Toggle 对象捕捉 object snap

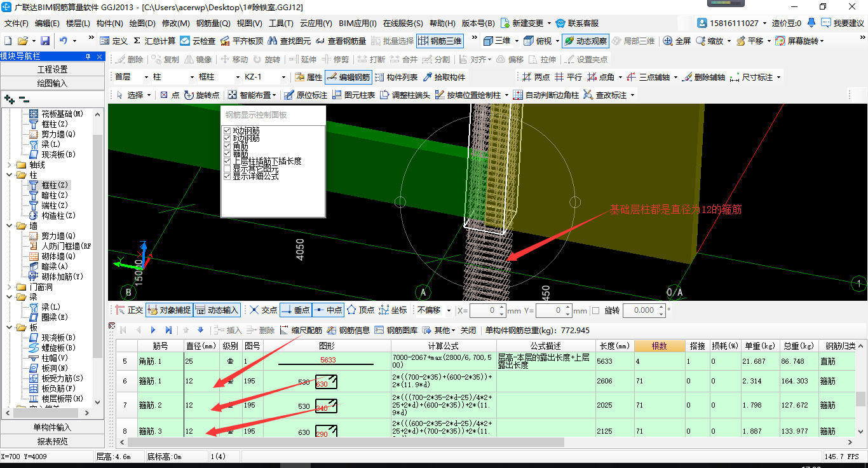tap(169, 310)
